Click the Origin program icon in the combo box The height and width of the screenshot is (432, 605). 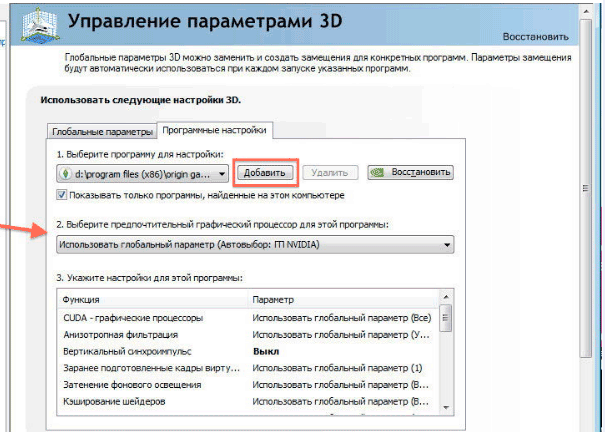[66, 174]
